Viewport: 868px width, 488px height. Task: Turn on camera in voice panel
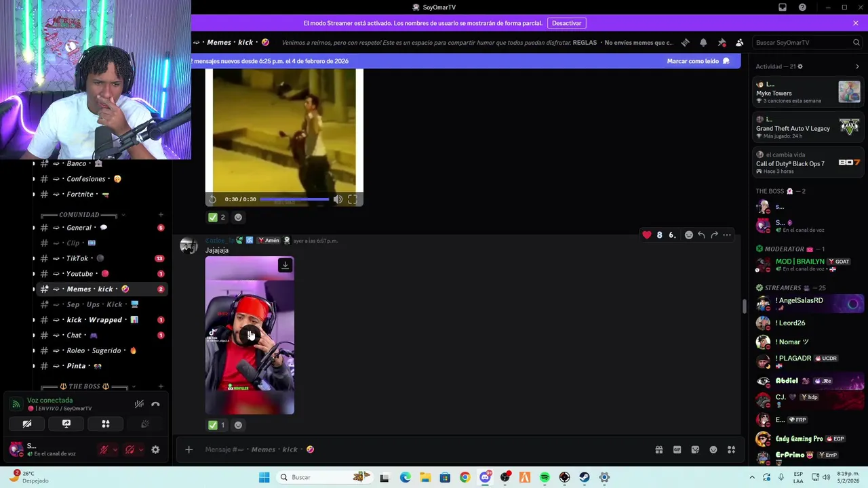click(x=27, y=424)
